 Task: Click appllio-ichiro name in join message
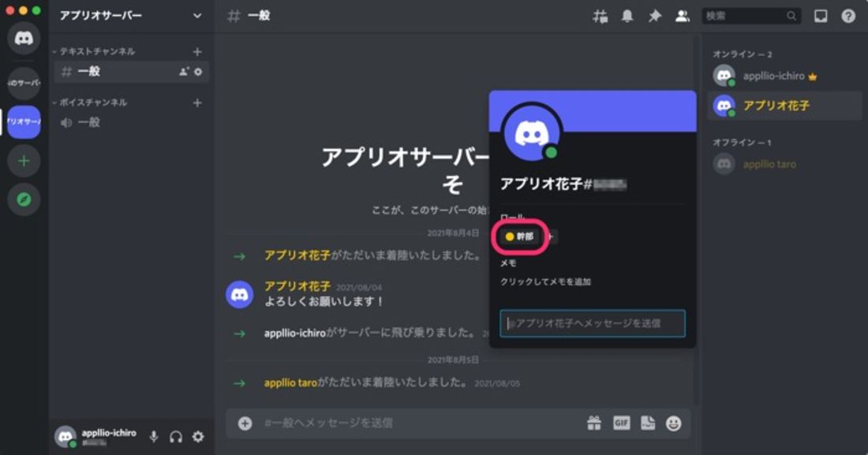[294, 334]
